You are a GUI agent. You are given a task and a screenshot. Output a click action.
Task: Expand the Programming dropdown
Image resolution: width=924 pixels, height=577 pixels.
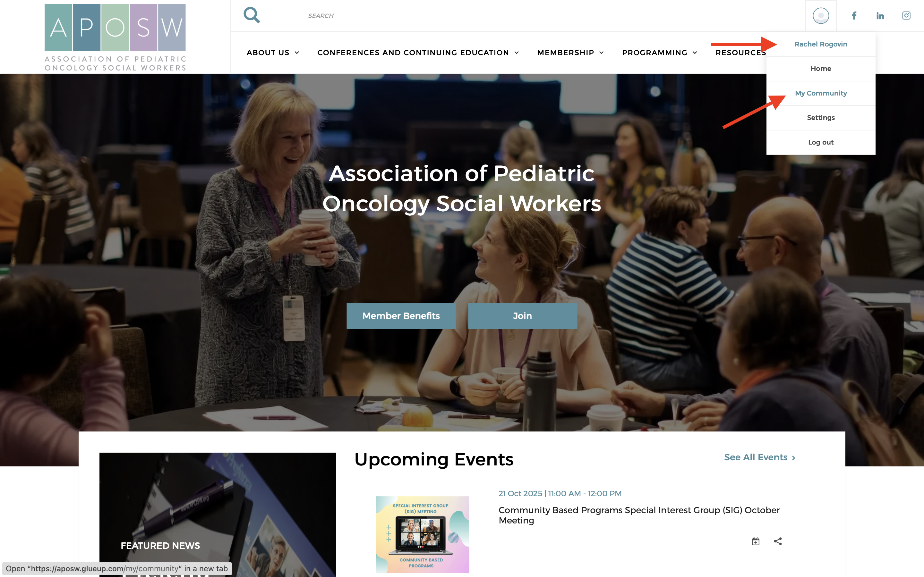659,53
